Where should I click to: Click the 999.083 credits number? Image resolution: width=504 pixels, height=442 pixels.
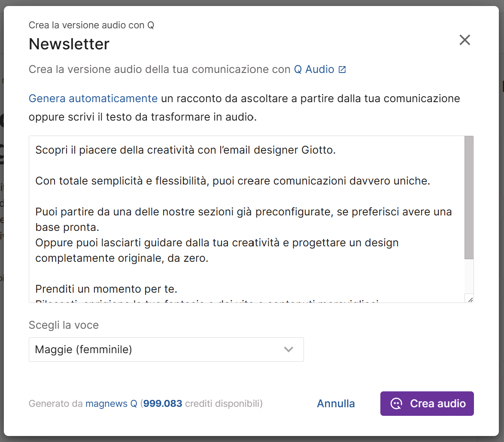[x=163, y=404]
